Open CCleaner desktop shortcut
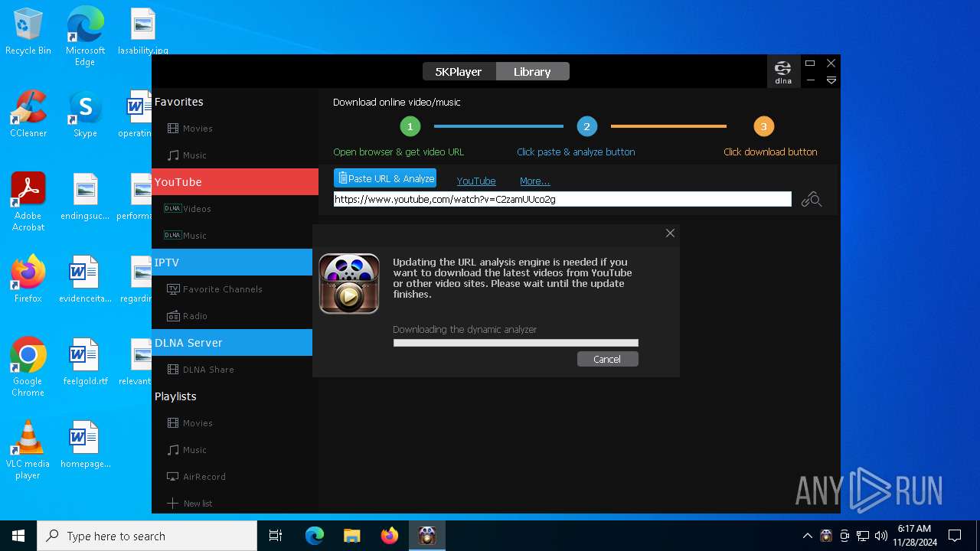The width and height of the screenshot is (980, 551). click(x=28, y=115)
